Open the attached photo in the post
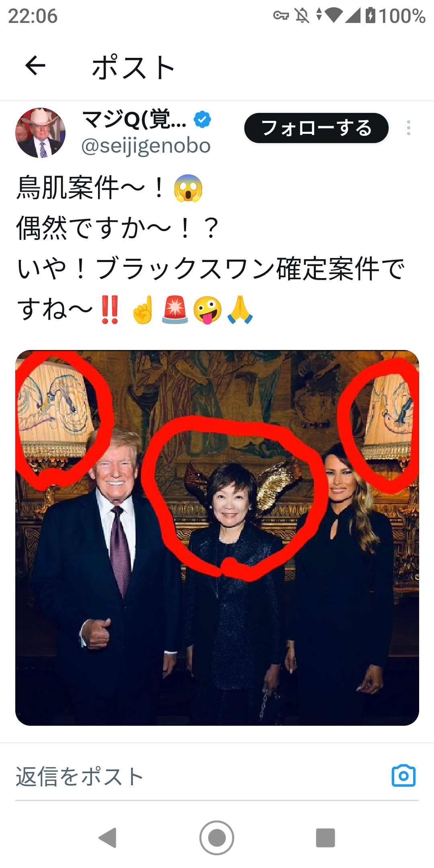The width and height of the screenshot is (434, 868). [217, 538]
